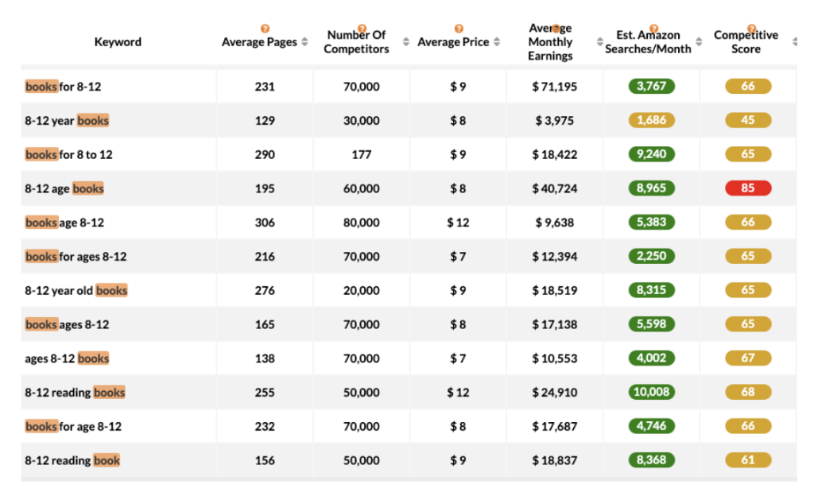This screenshot has width=814, height=504.
Task: Select keyword '8-12 year old books'
Action: (76, 291)
